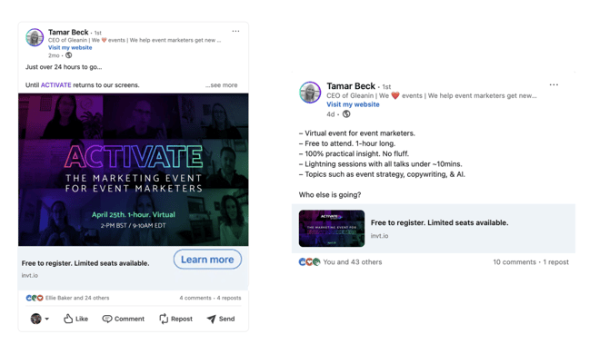This screenshot has height=364, width=609.
Task: Open the react-as profile dropdown arrow
Action: (x=47, y=319)
